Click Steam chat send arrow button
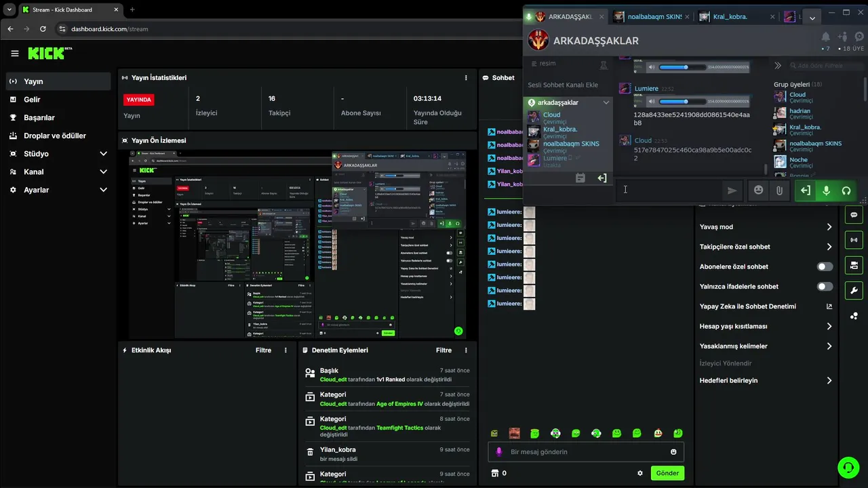This screenshot has height=488, width=868. click(732, 190)
